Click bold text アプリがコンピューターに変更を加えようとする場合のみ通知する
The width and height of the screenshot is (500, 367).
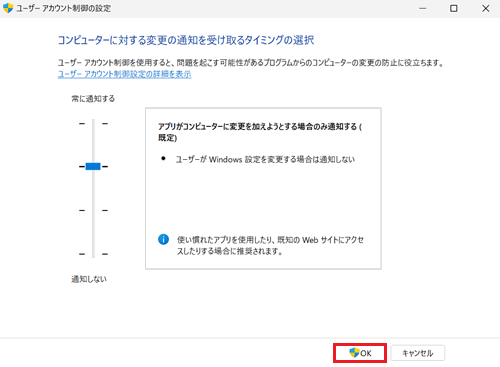tap(260, 132)
